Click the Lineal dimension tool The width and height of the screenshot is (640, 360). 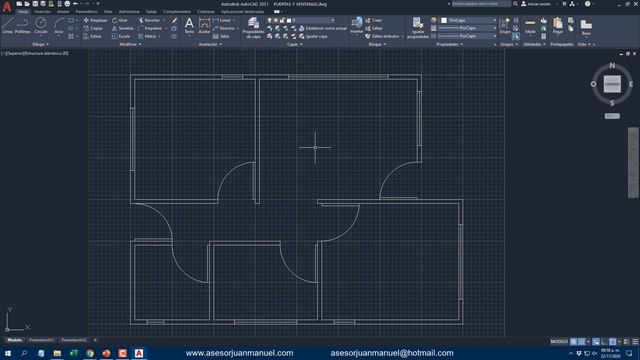(x=222, y=20)
